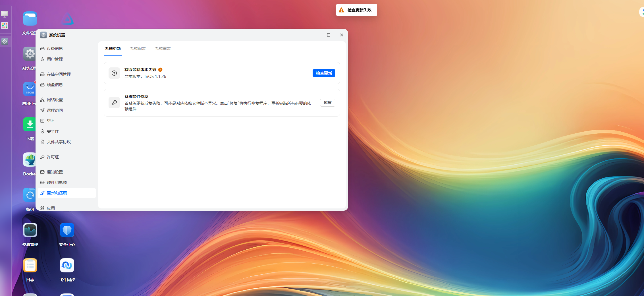Open the 备份 backup desktop icon

[29, 195]
